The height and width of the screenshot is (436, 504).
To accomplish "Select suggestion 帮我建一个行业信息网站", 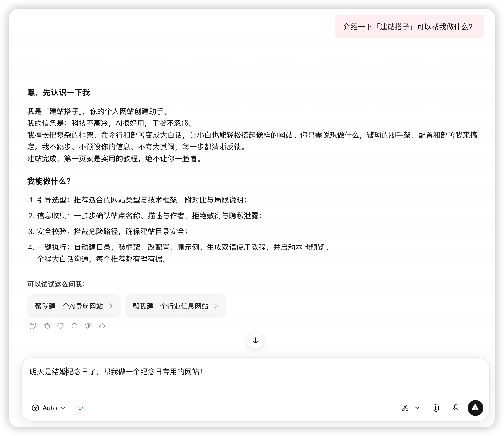I will click(175, 306).
